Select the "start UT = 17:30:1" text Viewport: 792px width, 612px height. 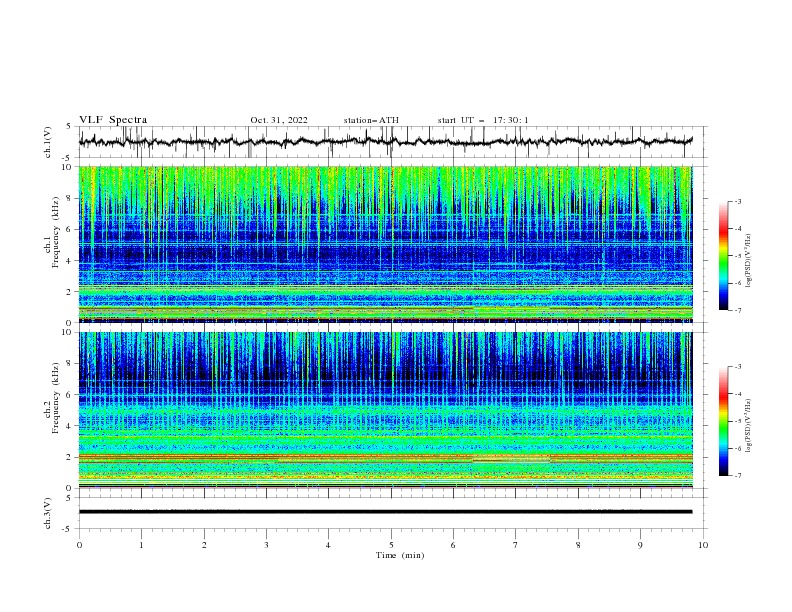(x=483, y=120)
